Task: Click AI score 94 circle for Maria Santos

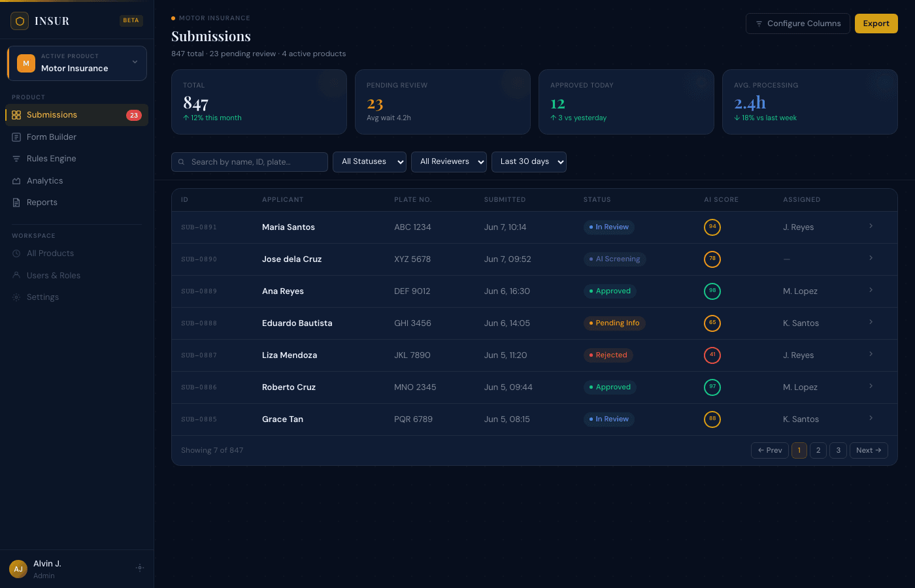Action: 712,227
